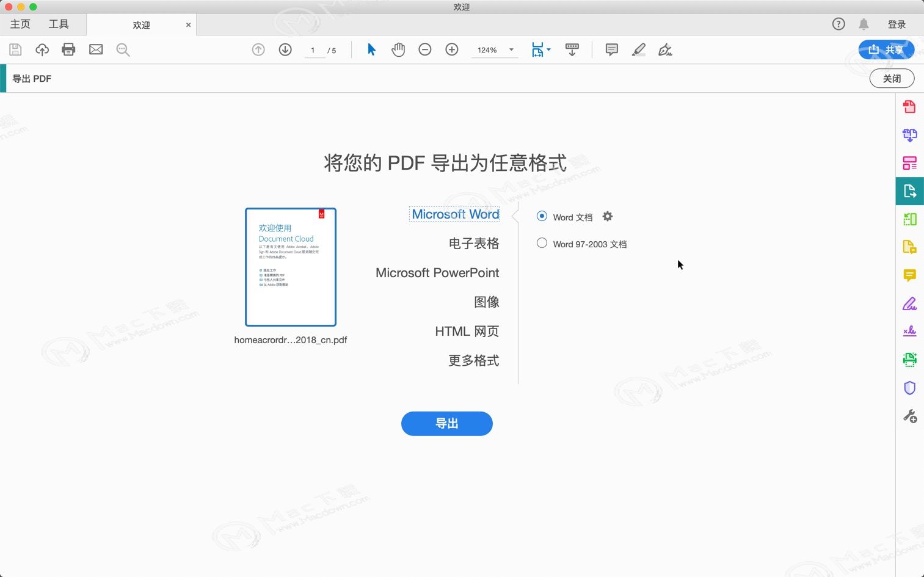Click the save file icon
This screenshot has height=577, width=924.
15,50
